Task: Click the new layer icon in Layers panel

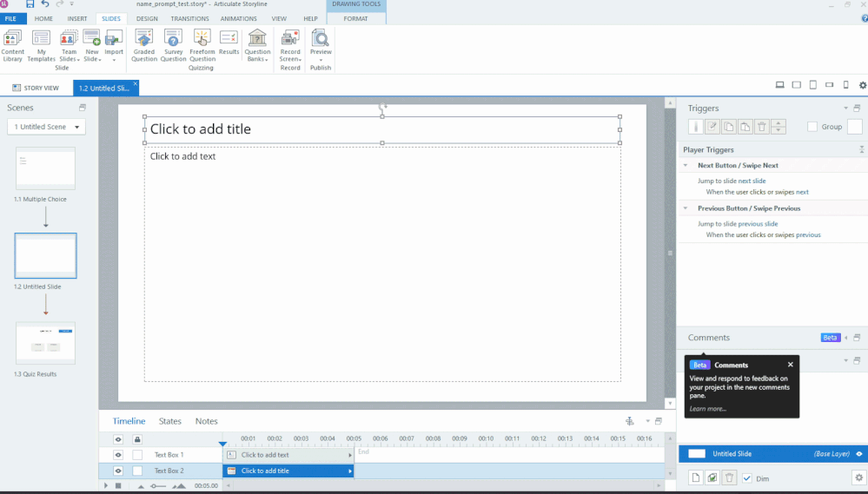Action: (x=696, y=478)
